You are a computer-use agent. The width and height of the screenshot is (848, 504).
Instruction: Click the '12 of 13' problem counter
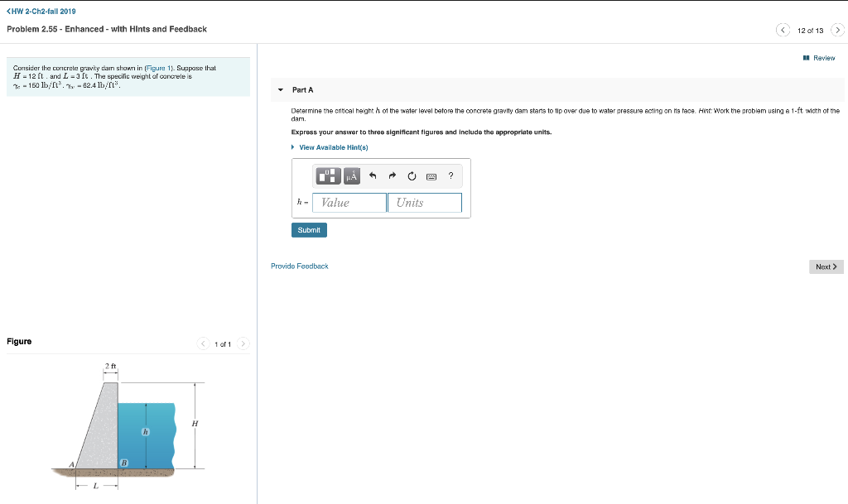click(810, 31)
